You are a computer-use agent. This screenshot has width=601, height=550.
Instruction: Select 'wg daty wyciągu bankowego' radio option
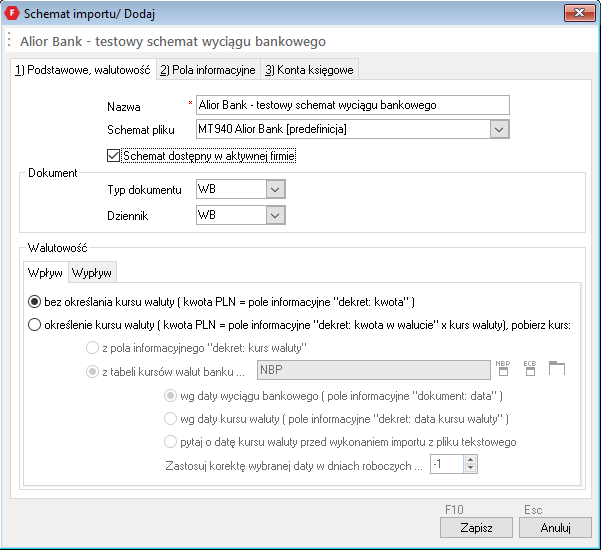(x=170, y=396)
